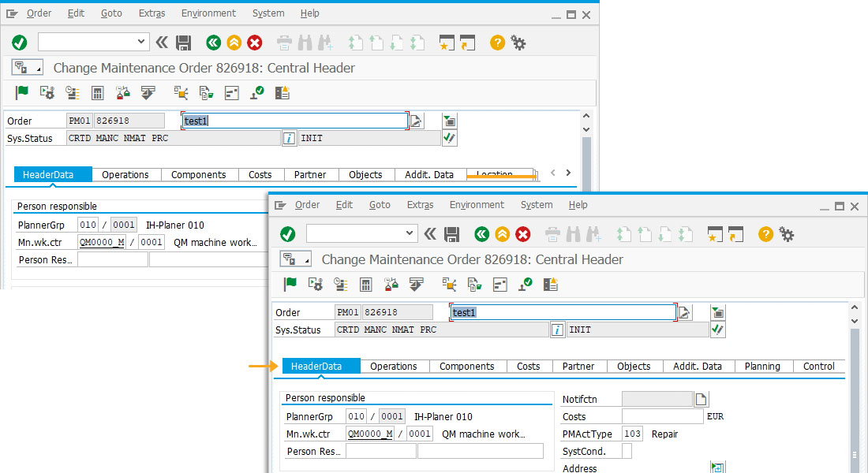Image resolution: width=868 pixels, height=473 pixels.
Task: Click the Costs input field in front window
Action: pyautogui.click(x=663, y=416)
